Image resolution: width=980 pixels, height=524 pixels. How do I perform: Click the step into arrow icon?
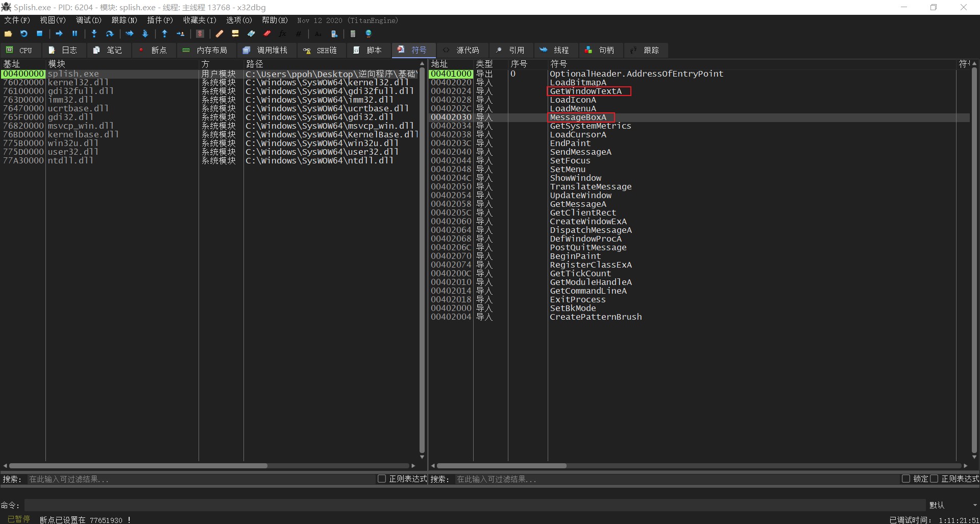coord(94,34)
